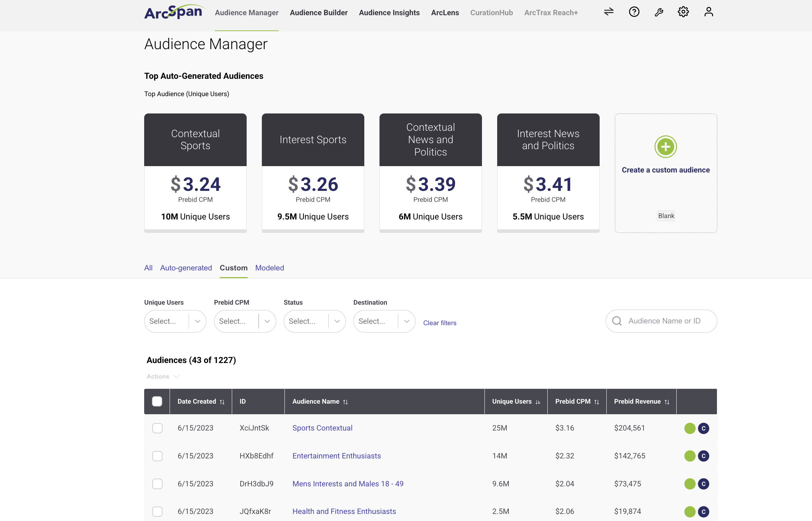
Task: Click the Blank template button
Action: point(666,216)
